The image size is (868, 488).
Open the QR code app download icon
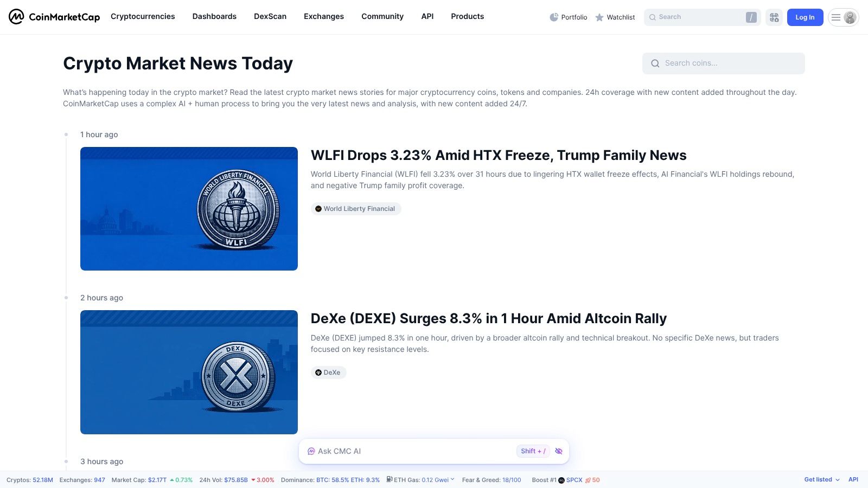(774, 17)
